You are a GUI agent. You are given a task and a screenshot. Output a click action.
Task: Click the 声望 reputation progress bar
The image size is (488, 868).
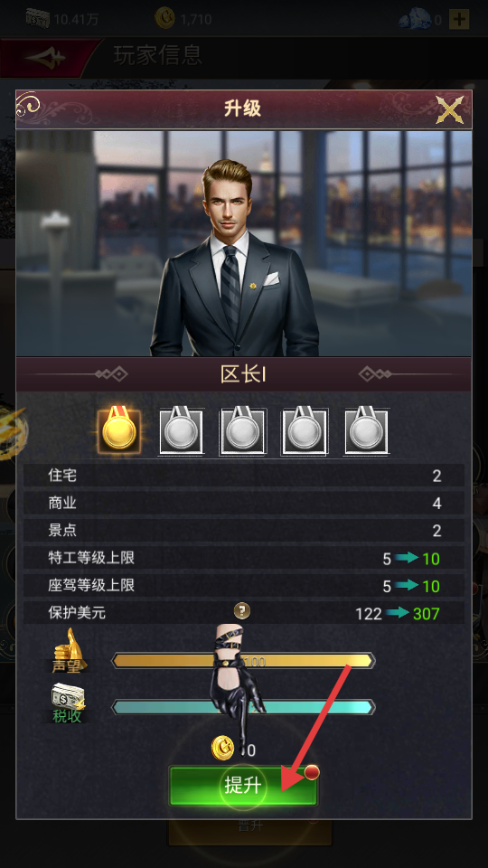[243, 660]
